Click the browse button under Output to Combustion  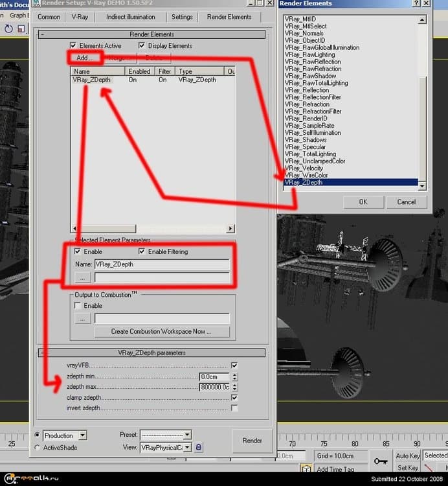[82, 319]
